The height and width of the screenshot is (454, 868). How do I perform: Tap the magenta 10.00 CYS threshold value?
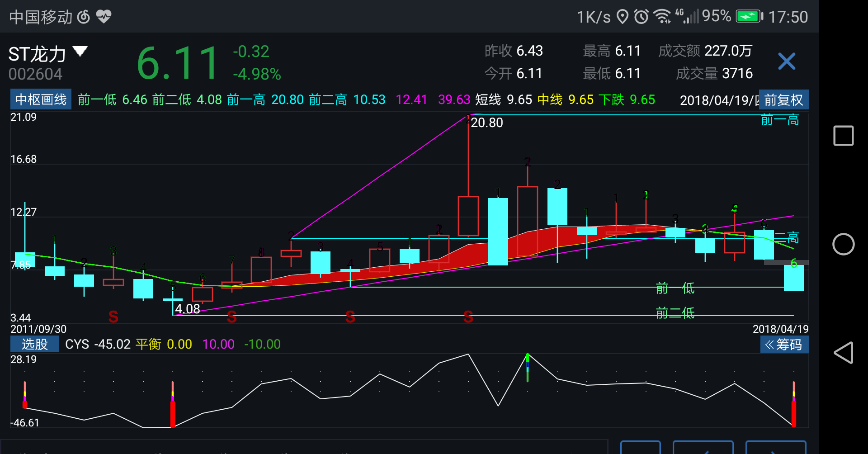(218, 344)
